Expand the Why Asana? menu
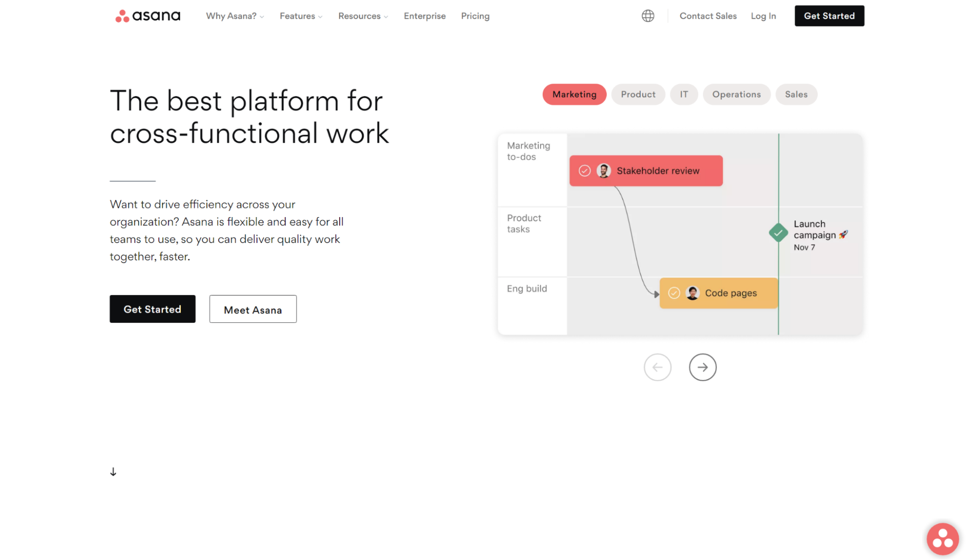Viewport: 980px width, 560px height. pyautogui.click(x=235, y=16)
